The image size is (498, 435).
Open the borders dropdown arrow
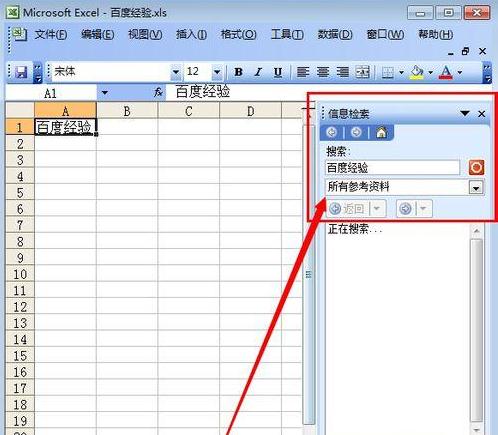coord(401,72)
